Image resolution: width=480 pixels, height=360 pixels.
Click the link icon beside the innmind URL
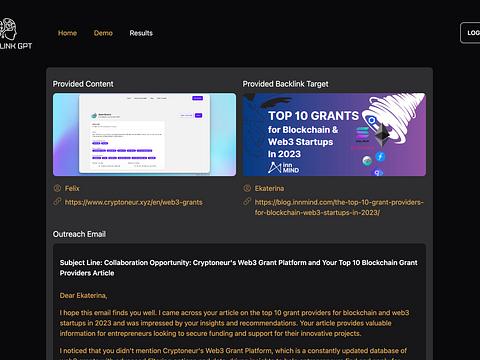tap(247, 202)
